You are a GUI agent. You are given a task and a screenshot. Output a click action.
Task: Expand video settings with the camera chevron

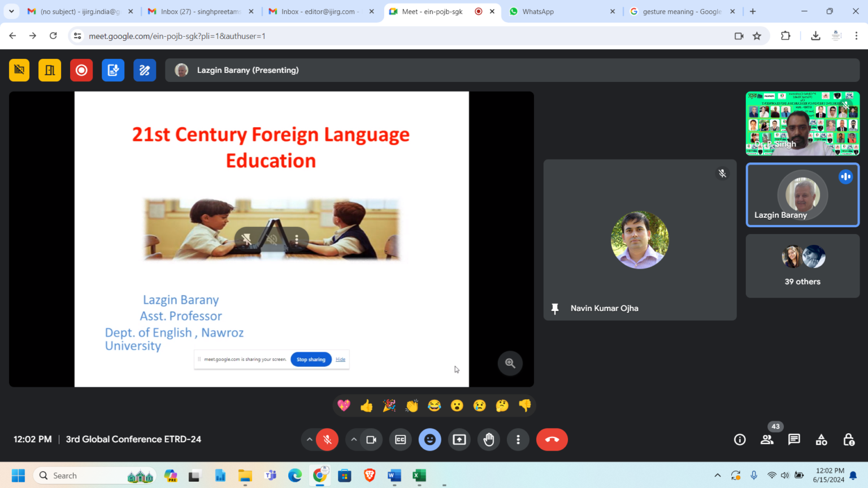(354, 439)
